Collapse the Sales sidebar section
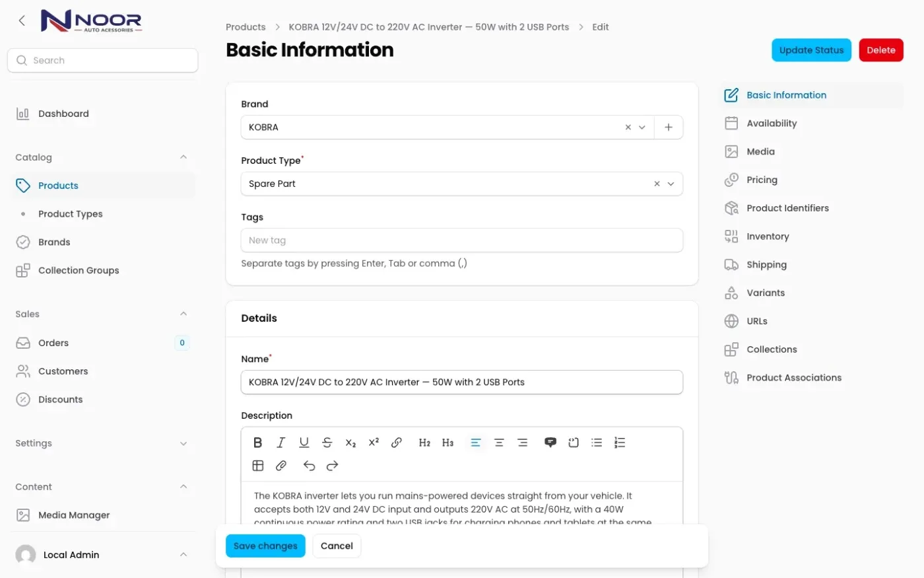Image resolution: width=924 pixels, height=578 pixels. pyautogui.click(x=183, y=314)
